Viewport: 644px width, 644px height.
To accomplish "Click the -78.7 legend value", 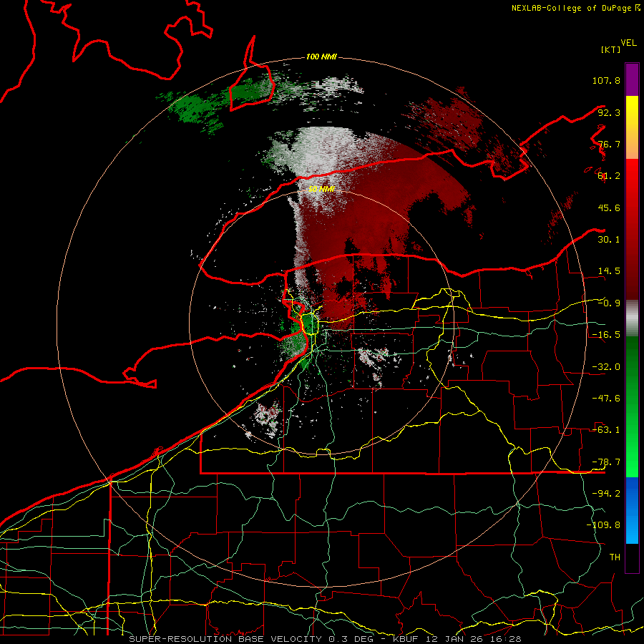I will [606, 462].
